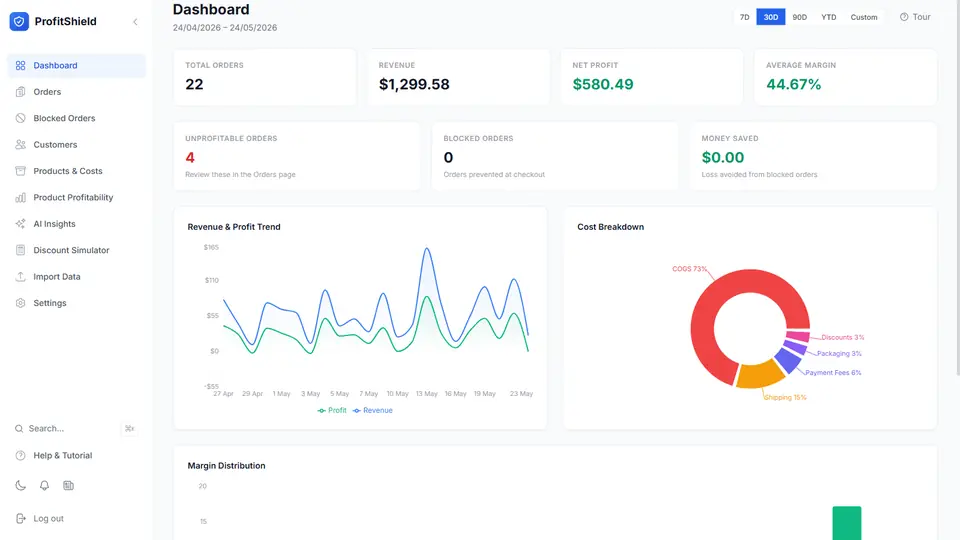Choose the Custom date range
This screenshot has width=960, height=540.
864,17
